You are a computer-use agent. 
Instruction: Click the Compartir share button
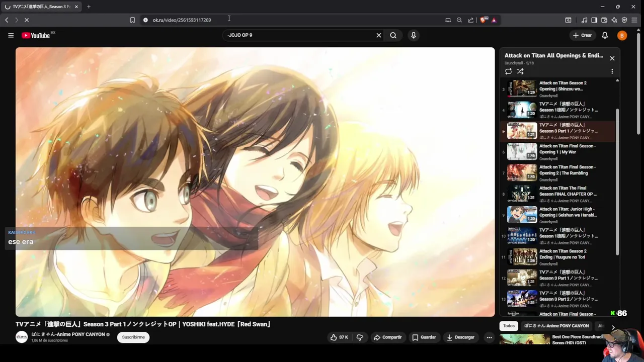coord(387,337)
